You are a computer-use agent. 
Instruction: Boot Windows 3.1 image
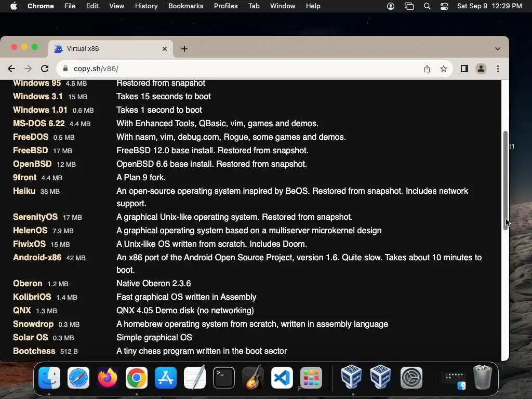pos(37,96)
